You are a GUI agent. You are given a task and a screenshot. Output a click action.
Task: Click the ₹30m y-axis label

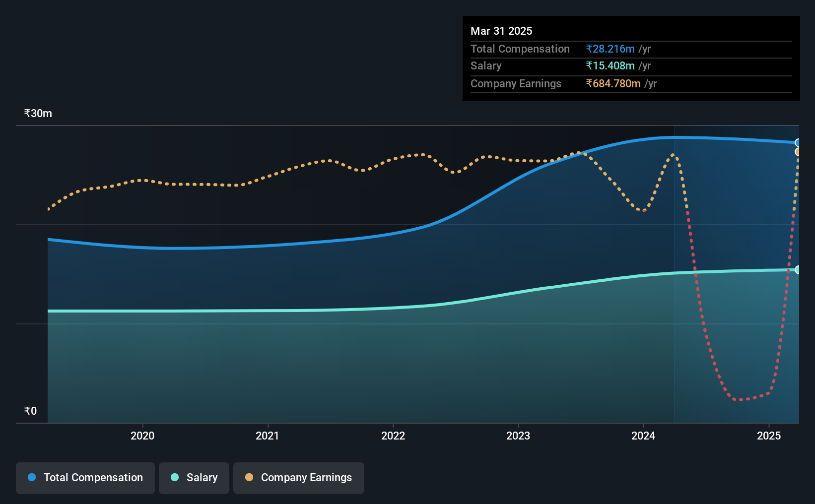pyautogui.click(x=38, y=113)
